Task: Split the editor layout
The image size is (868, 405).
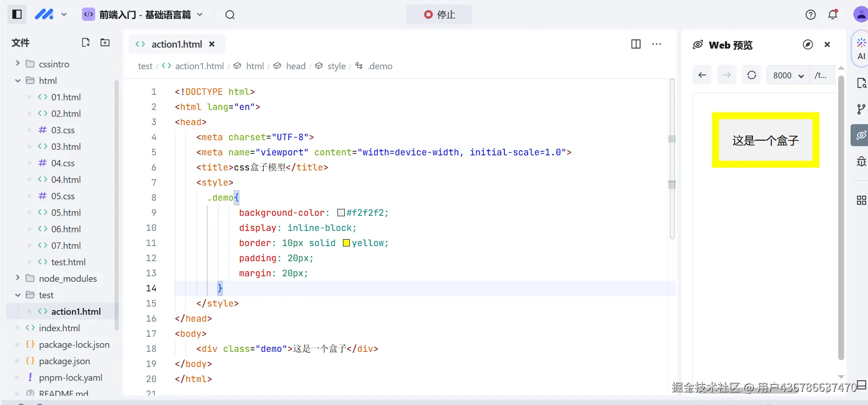Action: (x=636, y=44)
